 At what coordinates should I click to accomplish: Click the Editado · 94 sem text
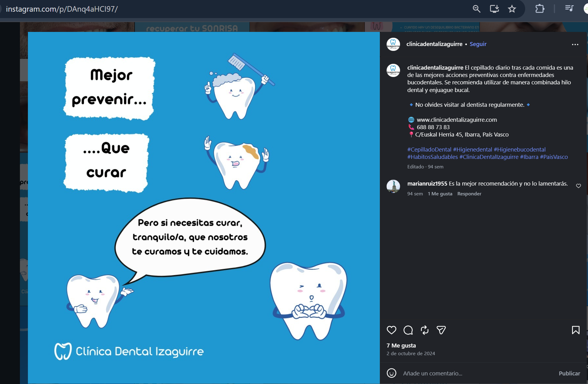425,167
